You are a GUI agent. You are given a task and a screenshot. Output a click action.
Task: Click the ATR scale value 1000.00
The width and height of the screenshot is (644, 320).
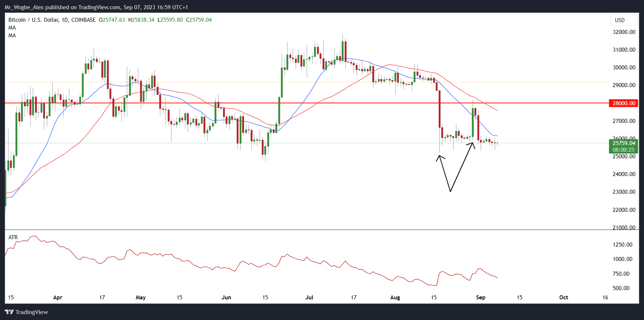pyautogui.click(x=622, y=259)
